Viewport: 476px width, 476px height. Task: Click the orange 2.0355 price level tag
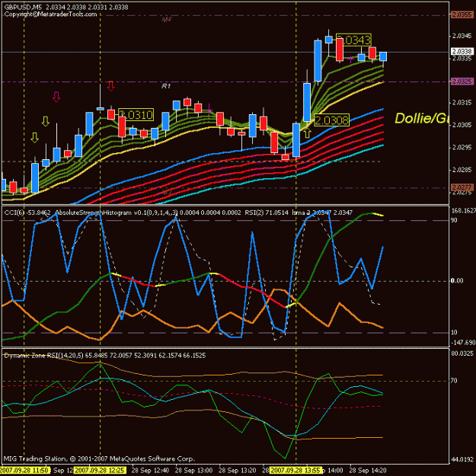pyautogui.click(x=462, y=15)
